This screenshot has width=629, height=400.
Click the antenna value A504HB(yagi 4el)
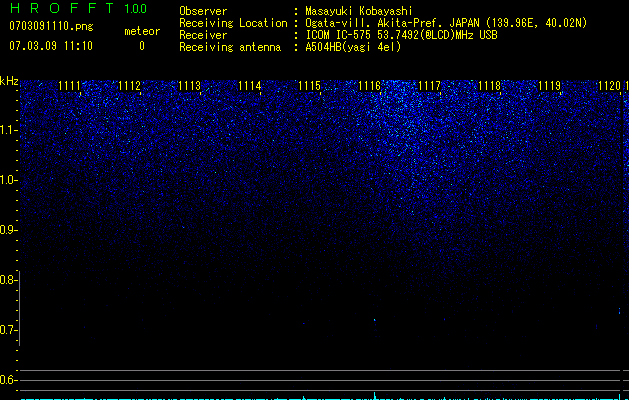(353, 47)
